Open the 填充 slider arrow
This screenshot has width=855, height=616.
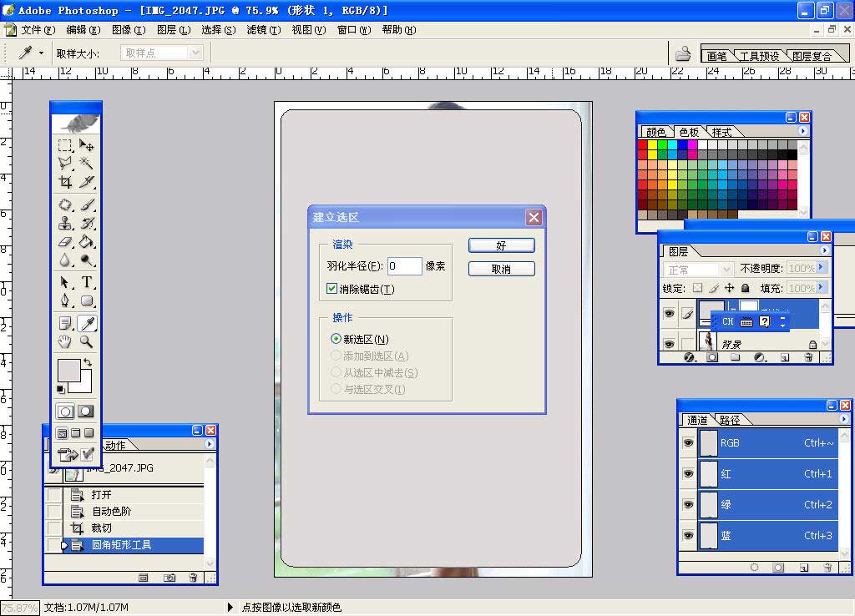[822, 287]
